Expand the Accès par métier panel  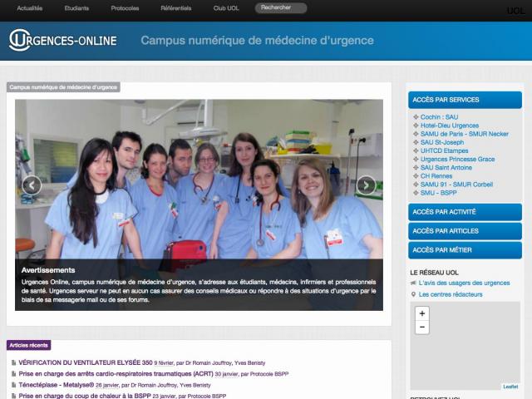pyautogui.click(x=465, y=250)
